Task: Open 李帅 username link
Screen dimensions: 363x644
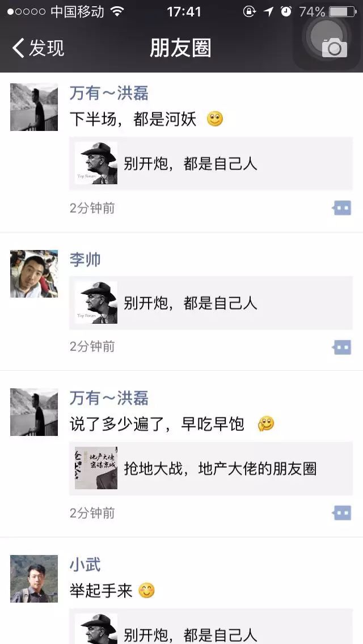Action: [85, 260]
